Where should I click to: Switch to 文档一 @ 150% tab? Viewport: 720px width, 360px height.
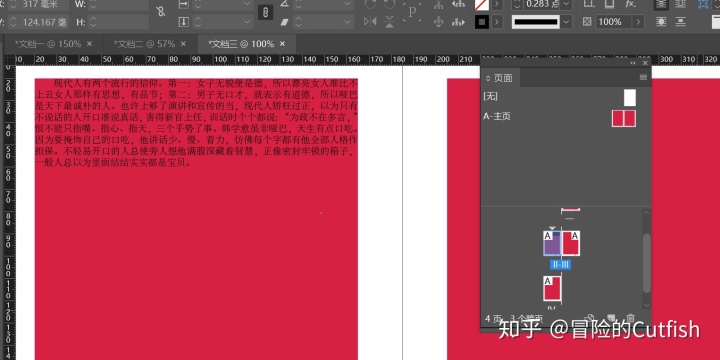[47, 44]
